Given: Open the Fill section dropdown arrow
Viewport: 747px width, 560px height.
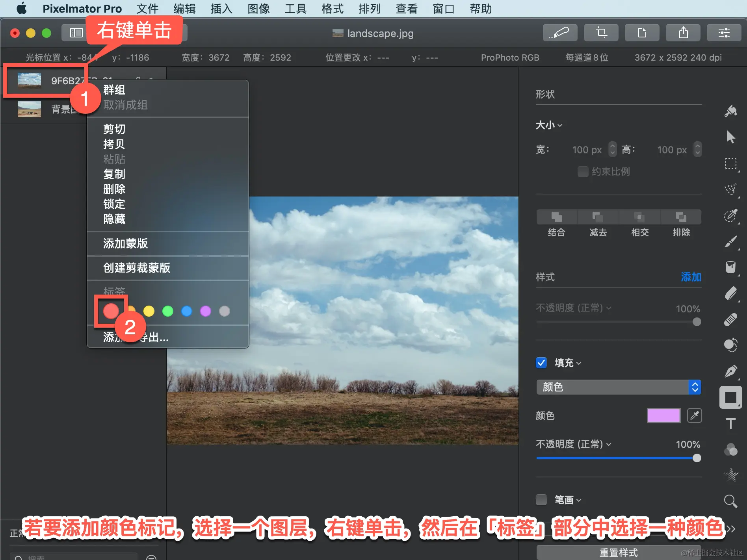Looking at the screenshot, I should (579, 363).
